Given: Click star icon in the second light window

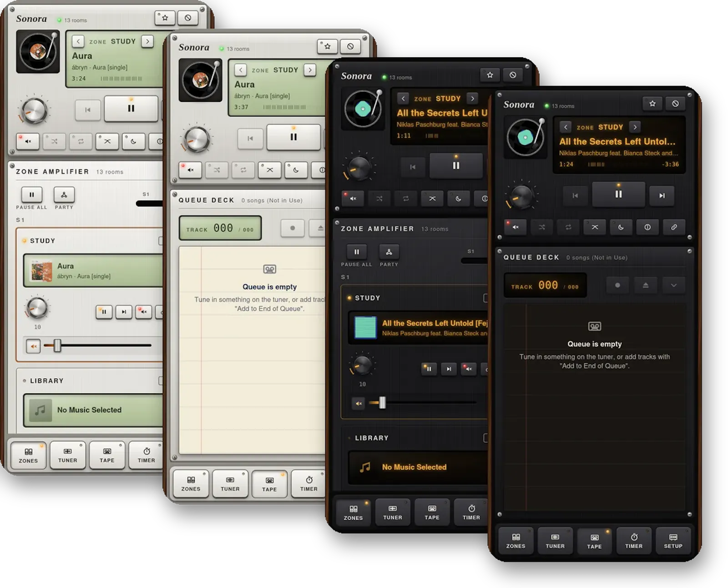Looking at the screenshot, I should coord(327,46).
